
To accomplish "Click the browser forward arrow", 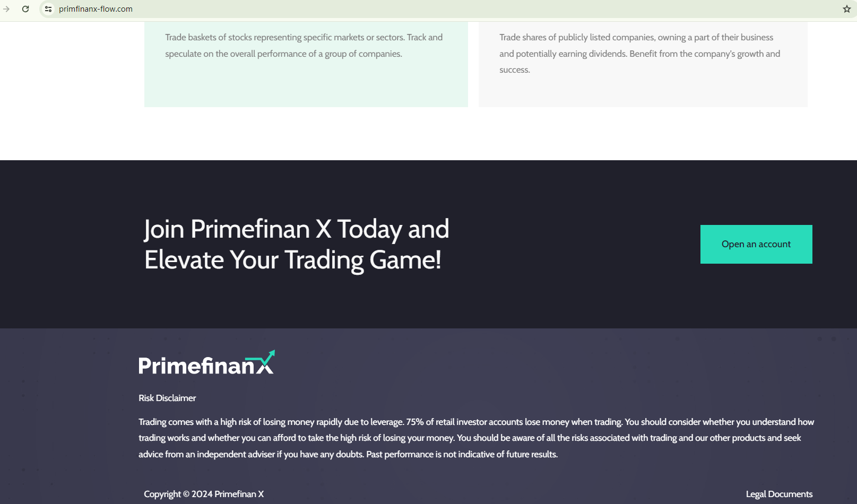I will 6,9.
